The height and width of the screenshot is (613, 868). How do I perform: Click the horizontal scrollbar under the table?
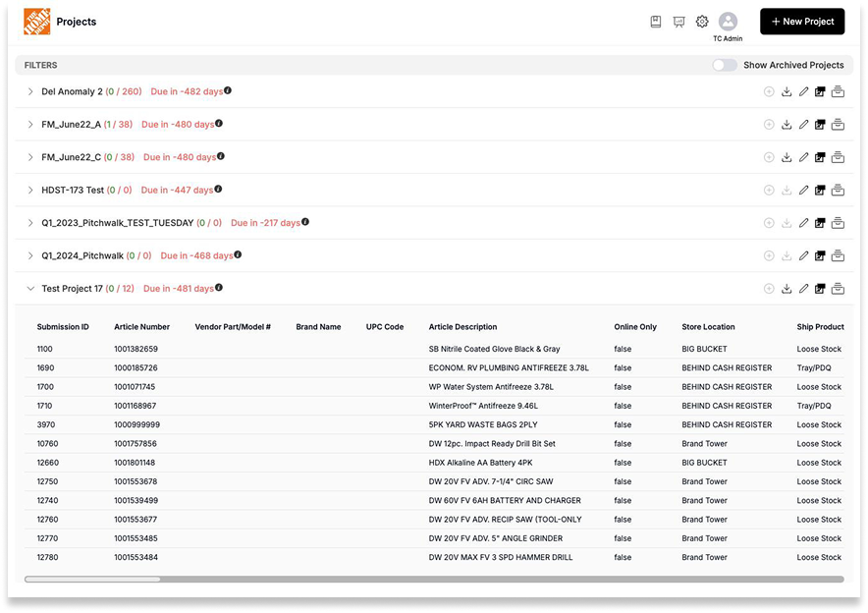434,580
